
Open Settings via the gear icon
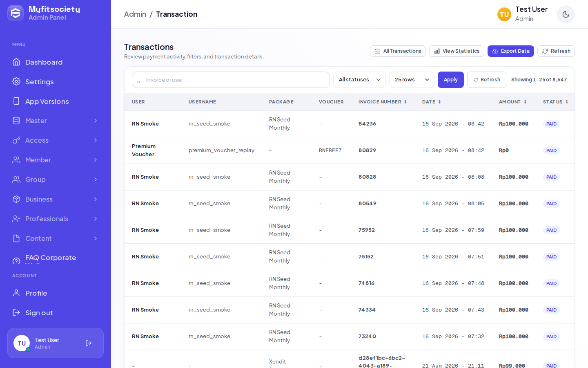pyautogui.click(x=16, y=81)
